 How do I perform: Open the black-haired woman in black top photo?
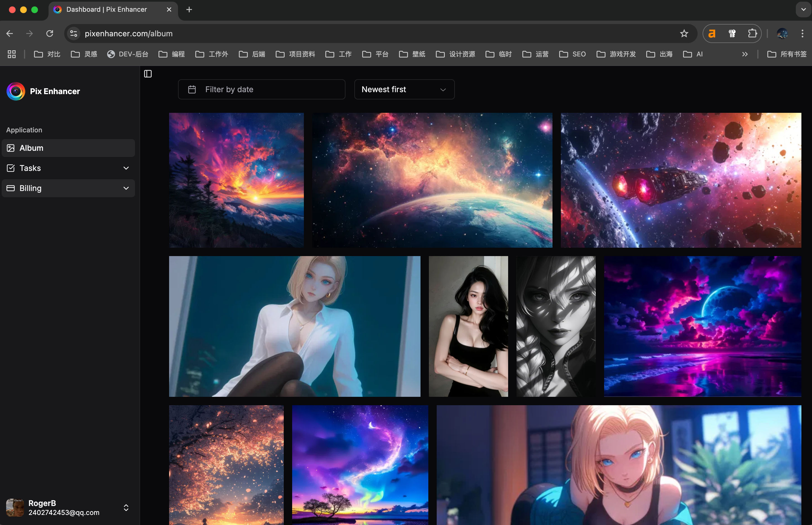tap(468, 326)
